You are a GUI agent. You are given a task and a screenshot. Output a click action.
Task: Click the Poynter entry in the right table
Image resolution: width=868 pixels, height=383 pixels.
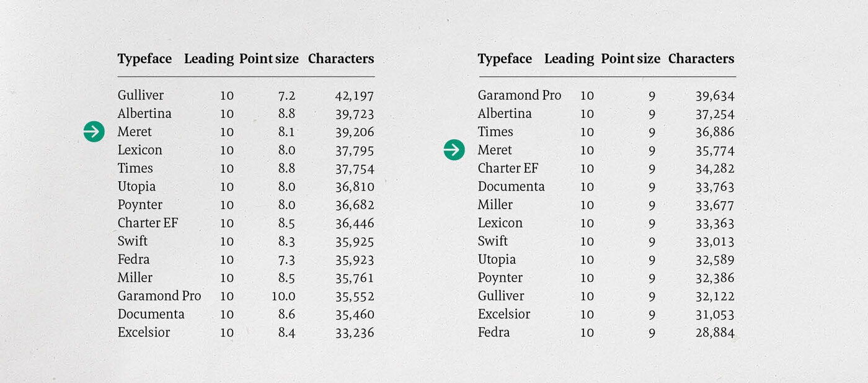tap(500, 278)
